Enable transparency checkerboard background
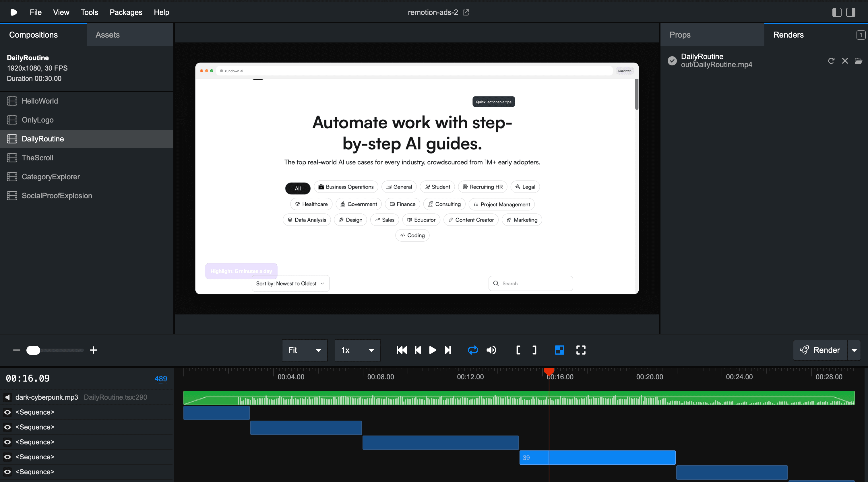This screenshot has height=482, width=868. (559, 350)
